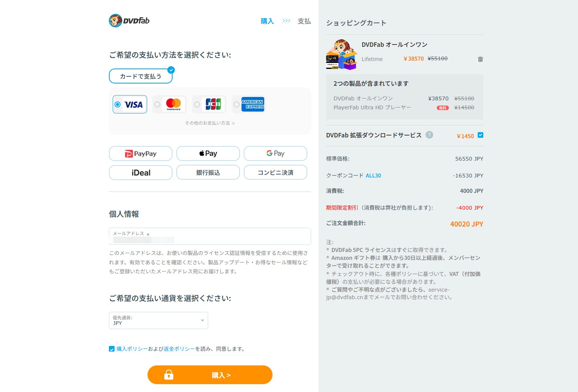Click the VISA card logo
The width and height of the screenshot is (578, 392).
(134, 104)
